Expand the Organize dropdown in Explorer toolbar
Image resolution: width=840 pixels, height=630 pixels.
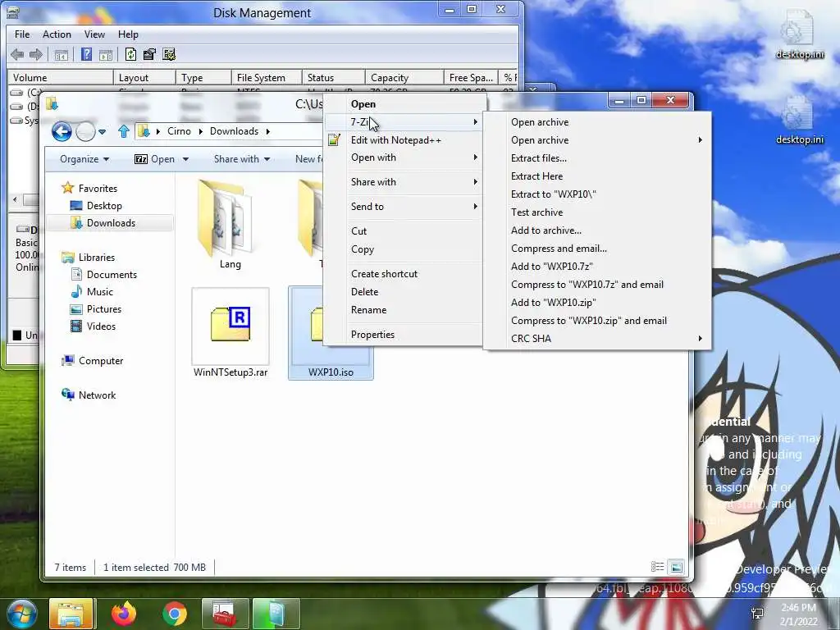[84, 159]
